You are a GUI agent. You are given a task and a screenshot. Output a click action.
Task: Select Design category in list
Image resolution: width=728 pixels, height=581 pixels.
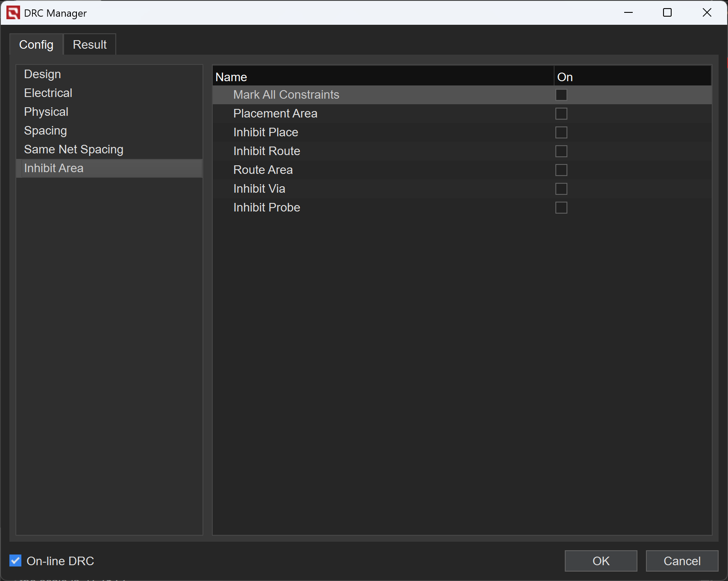coord(43,74)
